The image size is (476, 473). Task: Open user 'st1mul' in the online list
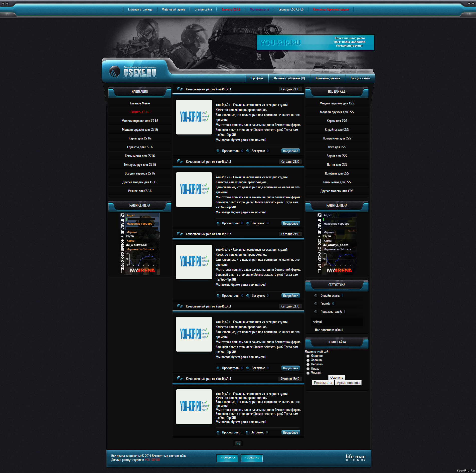point(317,322)
